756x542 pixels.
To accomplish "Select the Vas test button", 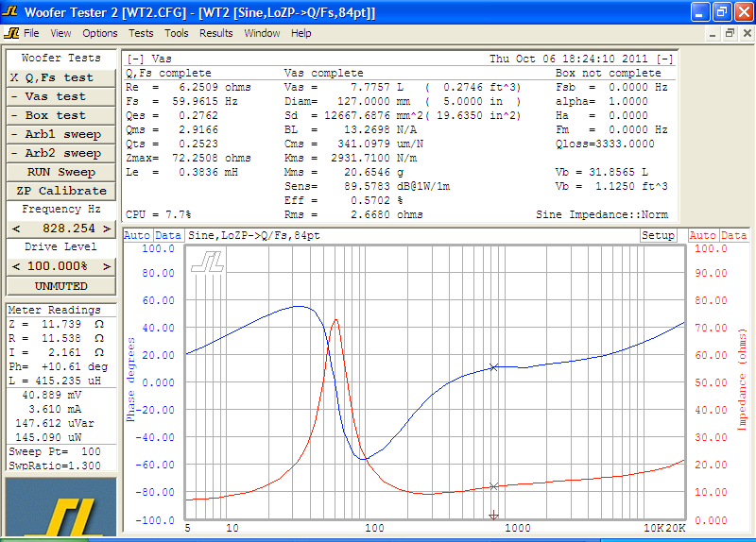I will tap(61, 96).
